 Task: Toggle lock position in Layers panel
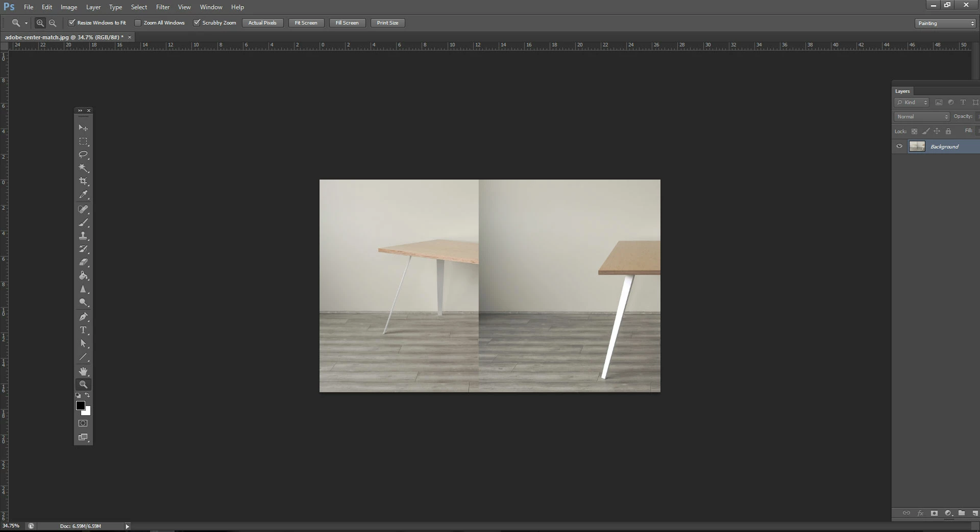(x=937, y=131)
